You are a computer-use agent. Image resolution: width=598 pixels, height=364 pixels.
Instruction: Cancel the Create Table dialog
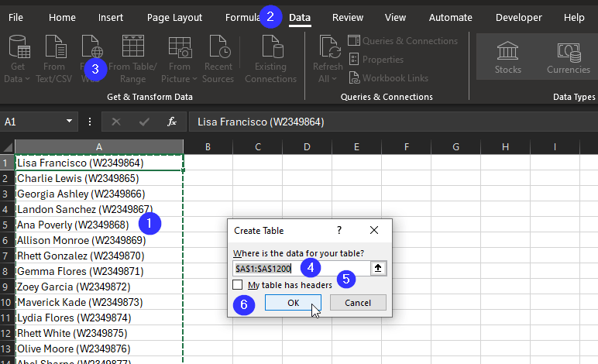pyautogui.click(x=358, y=303)
